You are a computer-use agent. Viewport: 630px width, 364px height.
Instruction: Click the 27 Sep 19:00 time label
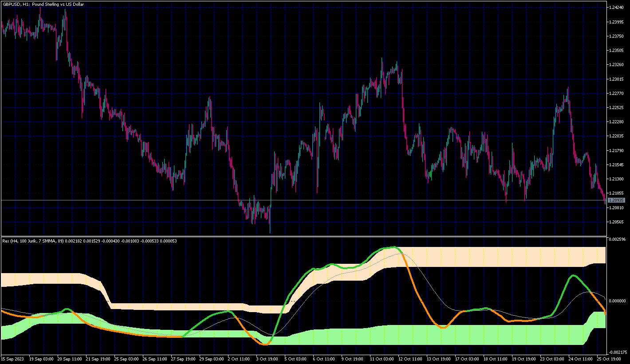(183, 359)
